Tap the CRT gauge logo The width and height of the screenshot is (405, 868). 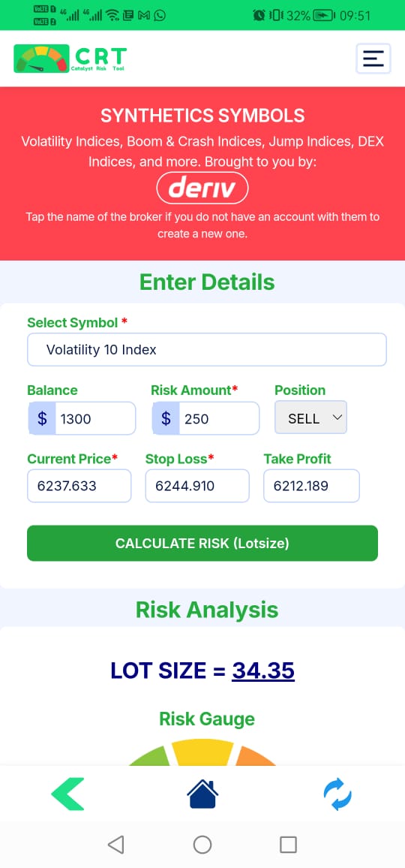pyautogui.click(x=70, y=58)
